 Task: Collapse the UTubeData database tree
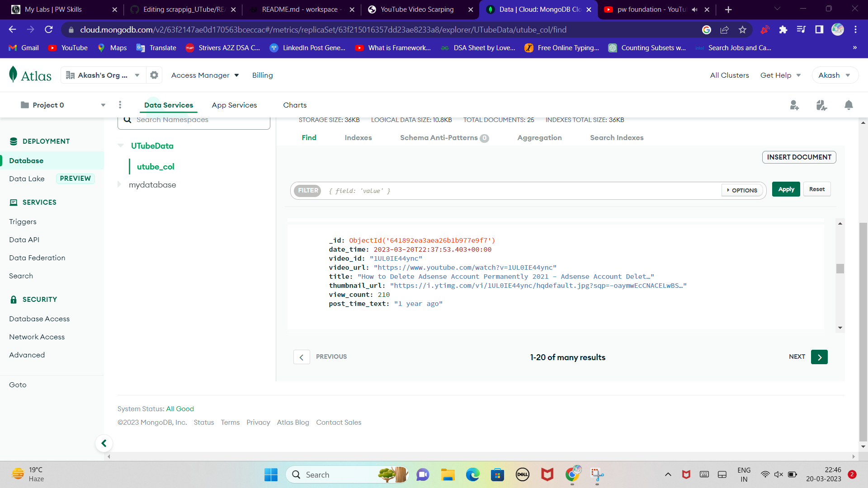click(120, 145)
